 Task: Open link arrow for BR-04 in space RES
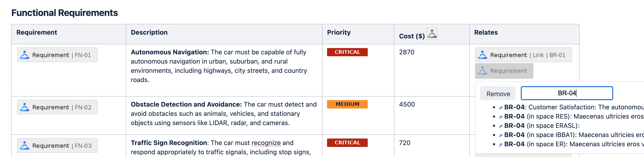coord(501,117)
